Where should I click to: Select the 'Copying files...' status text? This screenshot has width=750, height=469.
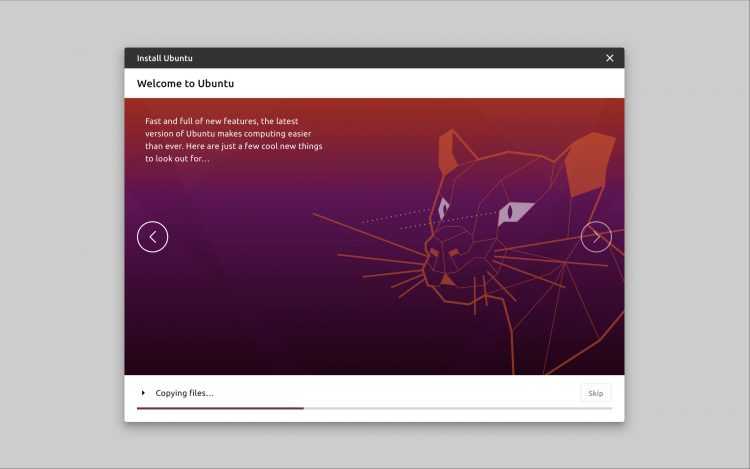click(x=185, y=393)
